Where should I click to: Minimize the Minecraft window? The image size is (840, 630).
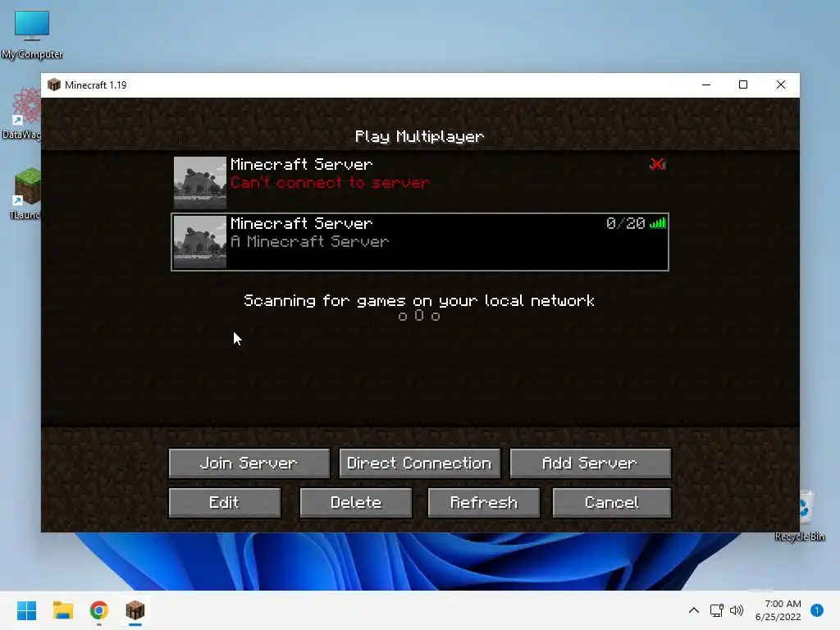point(706,84)
